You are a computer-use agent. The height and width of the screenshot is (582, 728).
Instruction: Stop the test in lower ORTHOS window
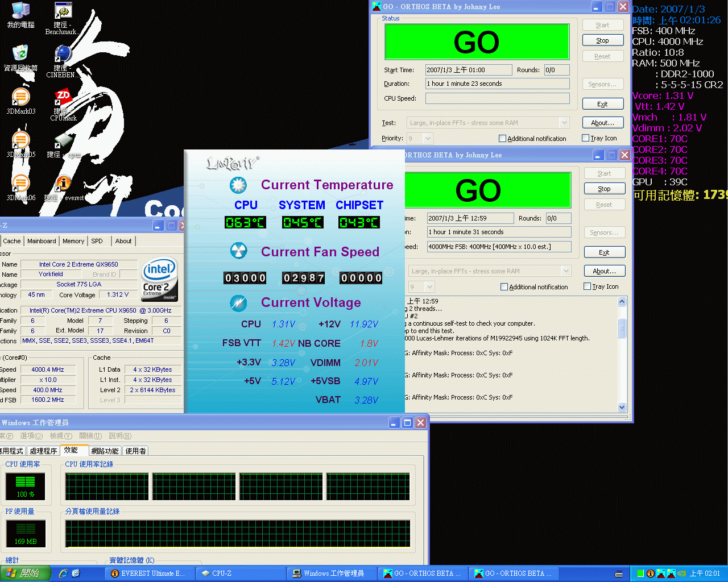click(x=605, y=189)
